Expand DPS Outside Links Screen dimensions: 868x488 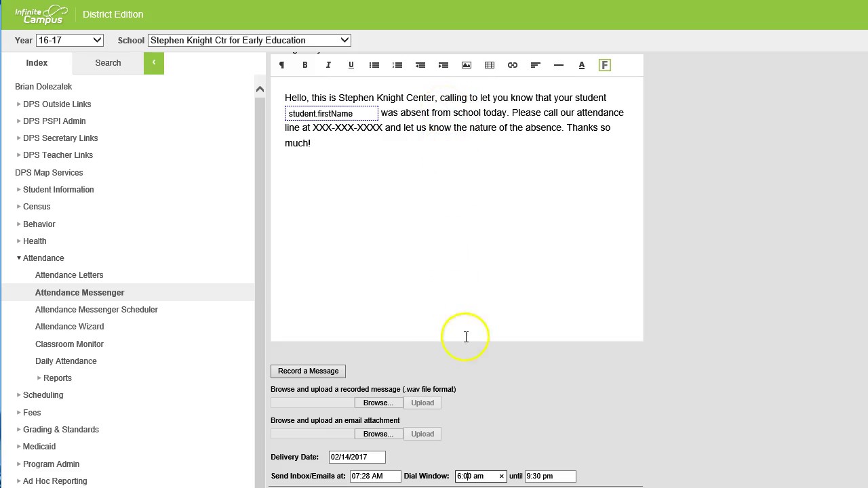click(18, 104)
